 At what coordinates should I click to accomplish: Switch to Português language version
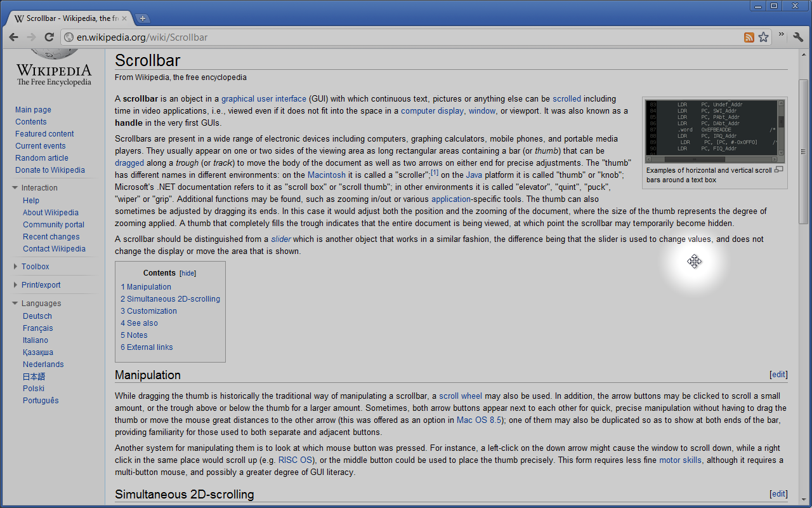(41, 401)
